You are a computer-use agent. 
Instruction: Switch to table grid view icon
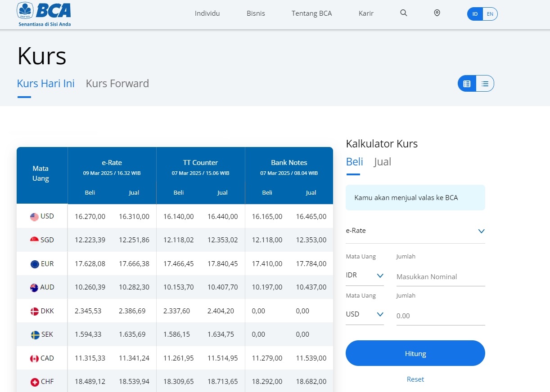(467, 84)
